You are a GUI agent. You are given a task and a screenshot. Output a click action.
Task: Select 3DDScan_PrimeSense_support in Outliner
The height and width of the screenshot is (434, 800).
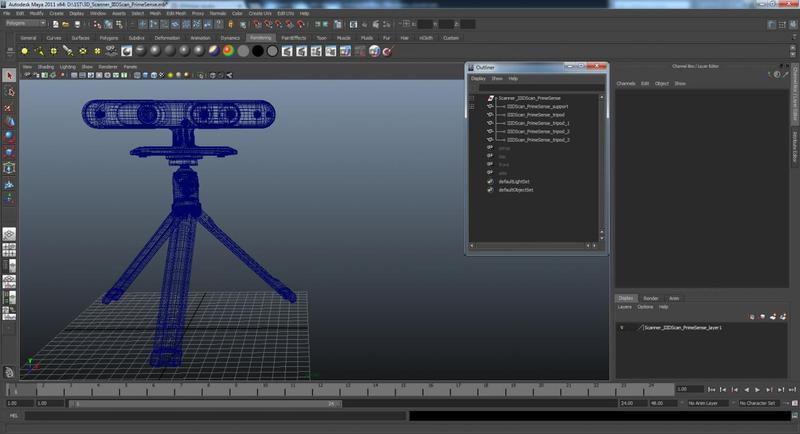(x=537, y=106)
